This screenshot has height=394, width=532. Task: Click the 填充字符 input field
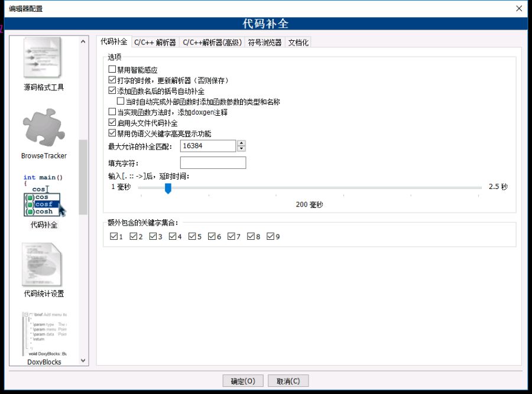coord(213,163)
